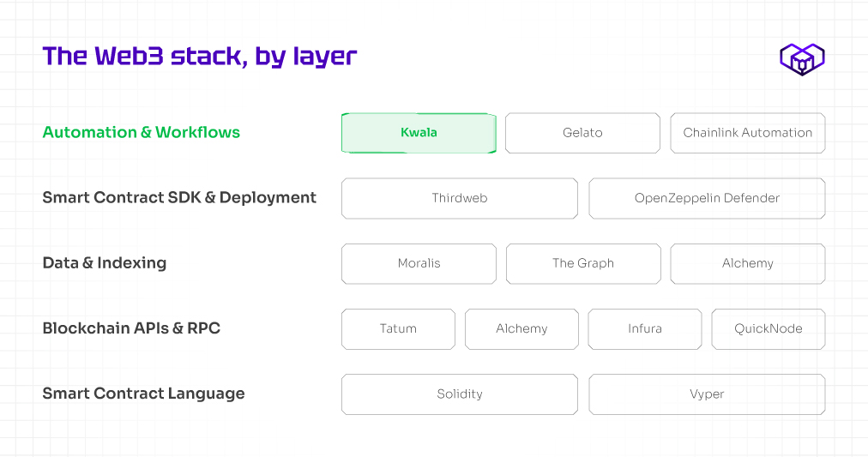Click the Infura box

(x=644, y=328)
